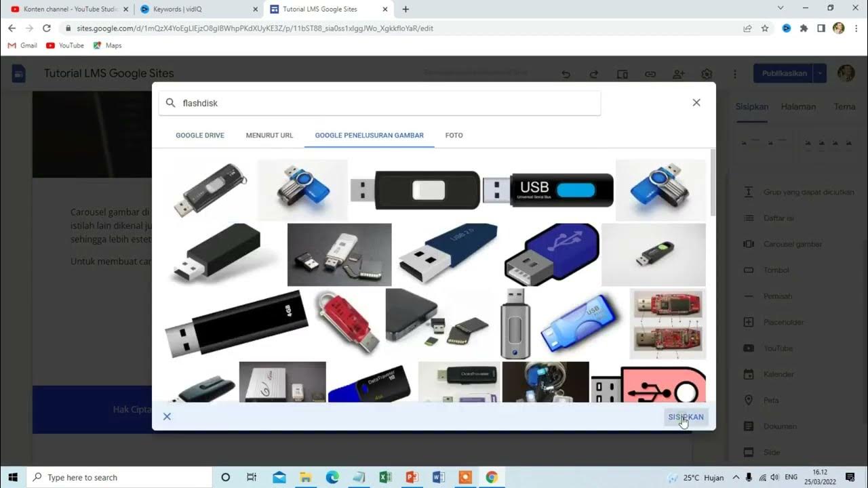Select the purple cartoon USB drive image
The image size is (868, 488).
551,253
